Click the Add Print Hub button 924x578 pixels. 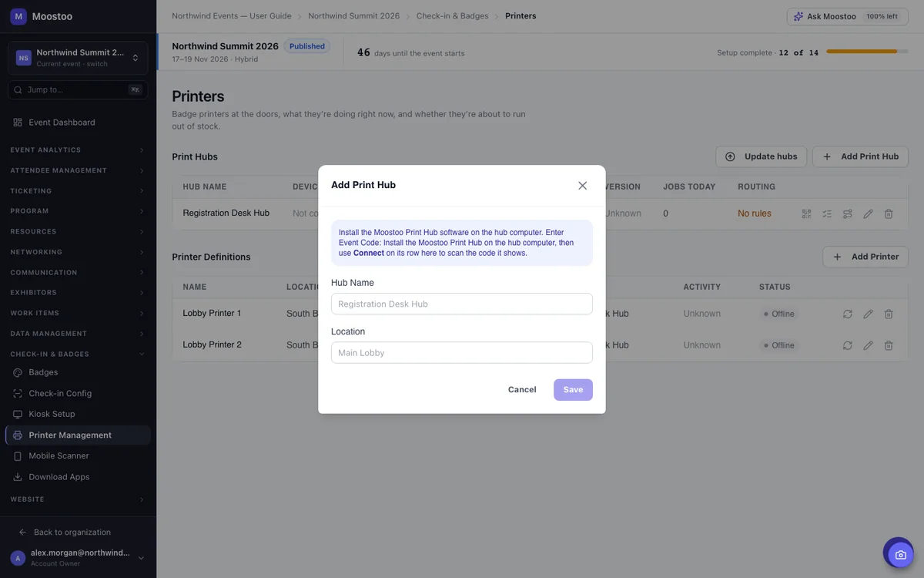pyautogui.click(x=860, y=156)
